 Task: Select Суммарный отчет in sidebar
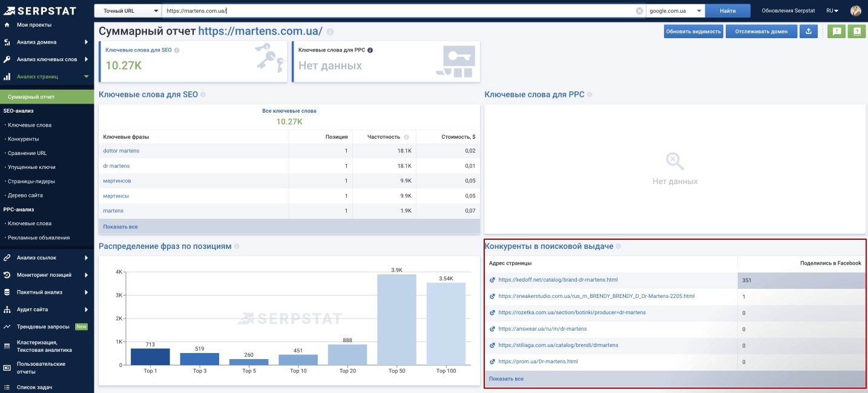(47, 97)
